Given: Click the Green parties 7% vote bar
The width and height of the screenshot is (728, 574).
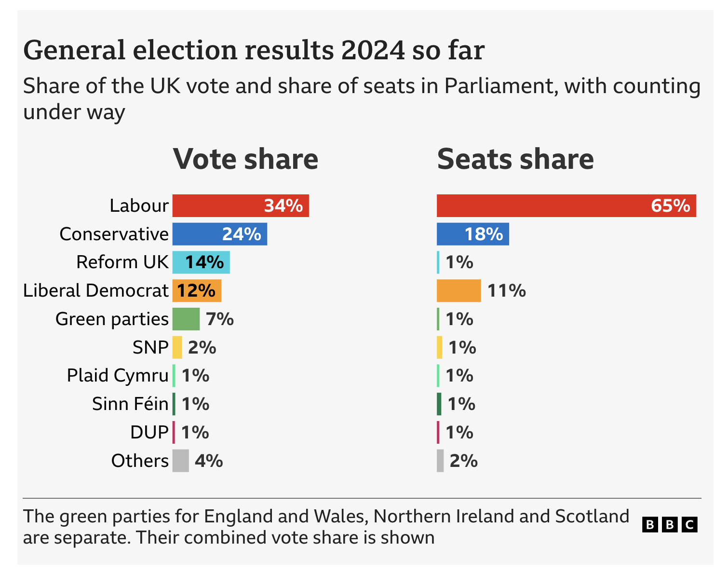Looking at the screenshot, I should tap(186, 319).
